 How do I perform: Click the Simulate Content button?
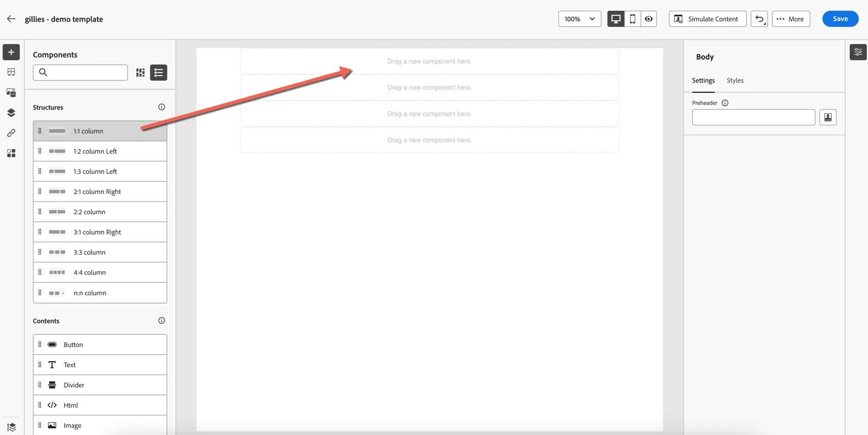pyautogui.click(x=708, y=19)
